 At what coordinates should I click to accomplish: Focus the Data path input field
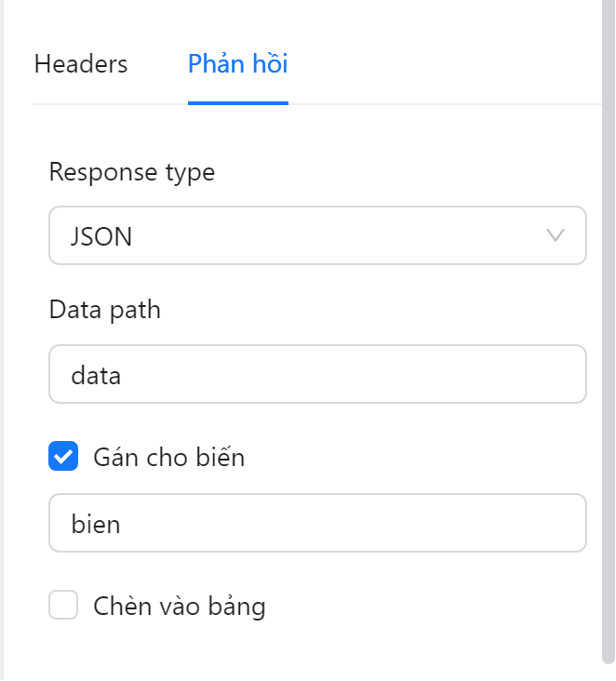tap(316, 375)
